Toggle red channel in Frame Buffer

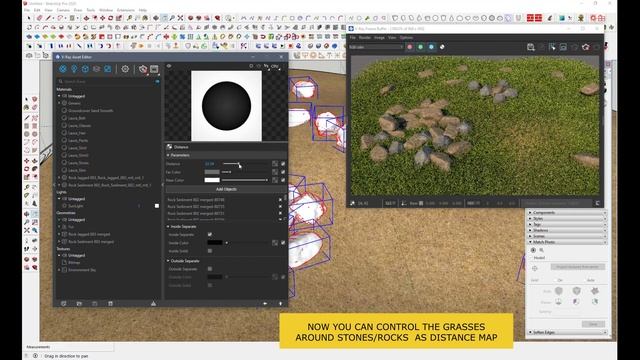(410, 47)
